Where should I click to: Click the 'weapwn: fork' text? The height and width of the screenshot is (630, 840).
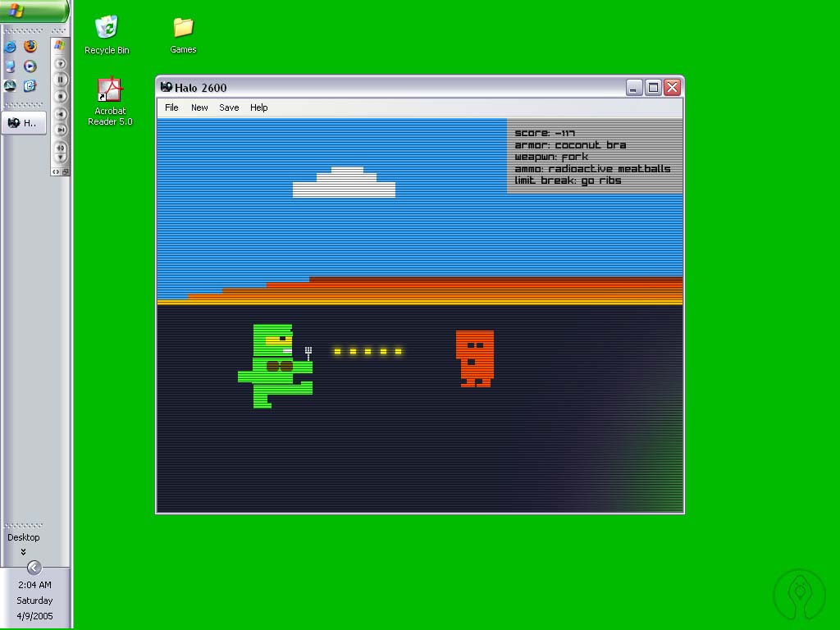pyautogui.click(x=551, y=157)
